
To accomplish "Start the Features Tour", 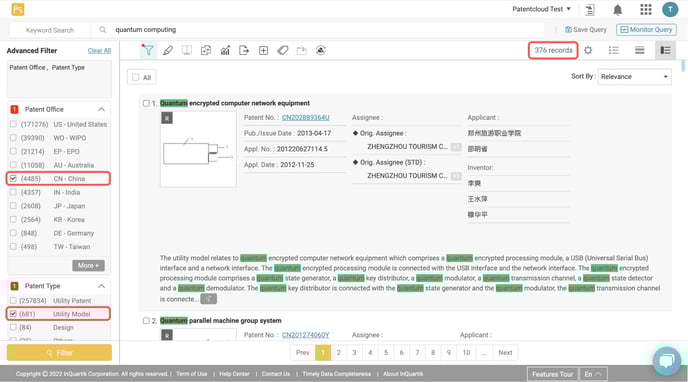I will pyautogui.click(x=552, y=374).
